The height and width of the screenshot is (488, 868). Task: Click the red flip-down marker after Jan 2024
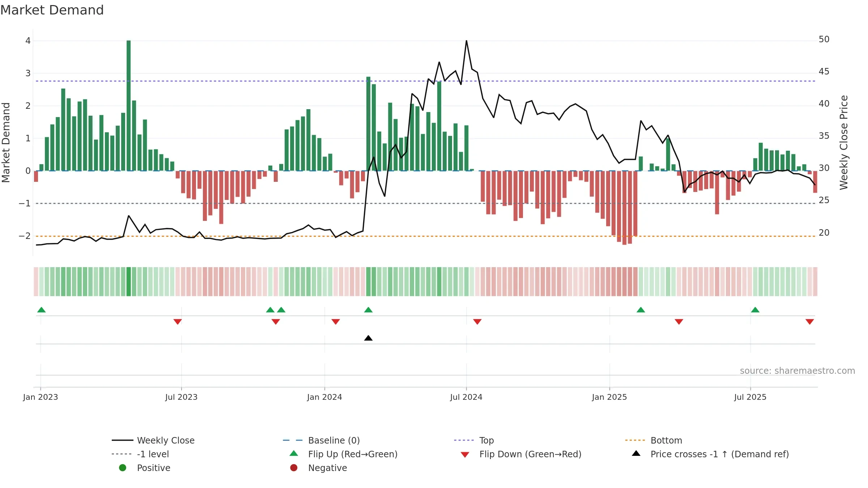(x=336, y=322)
